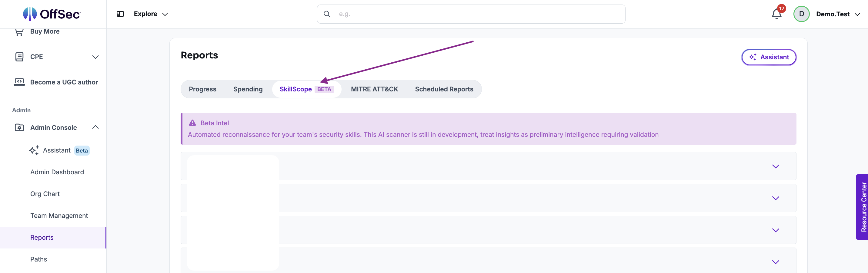Switch to the Progress tab
Screen dimensions: 868x273
click(202, 89)
